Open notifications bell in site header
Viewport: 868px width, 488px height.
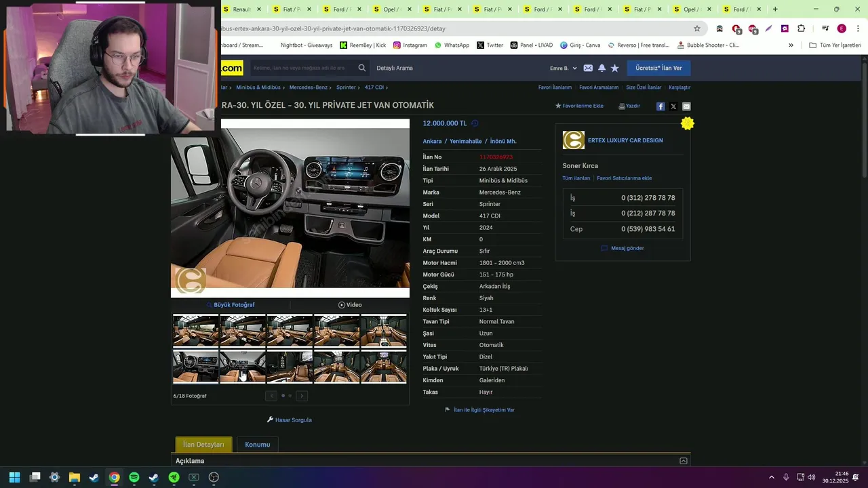(601, 68)
